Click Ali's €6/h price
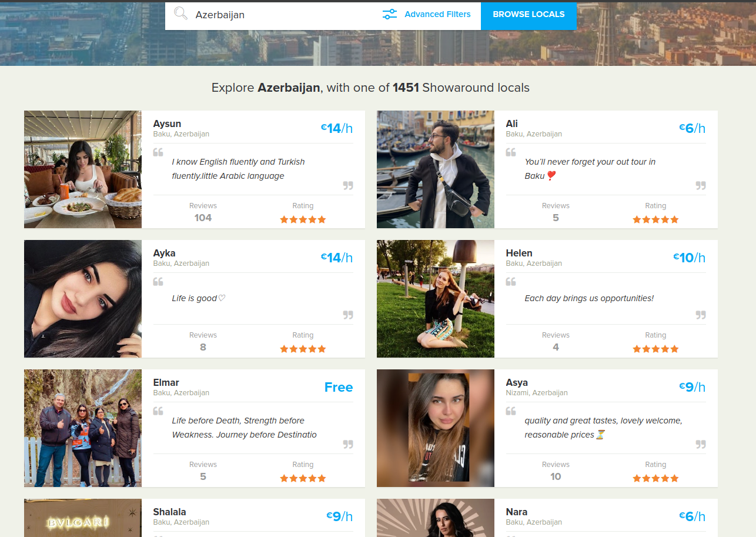 click(x=693, y=128)
